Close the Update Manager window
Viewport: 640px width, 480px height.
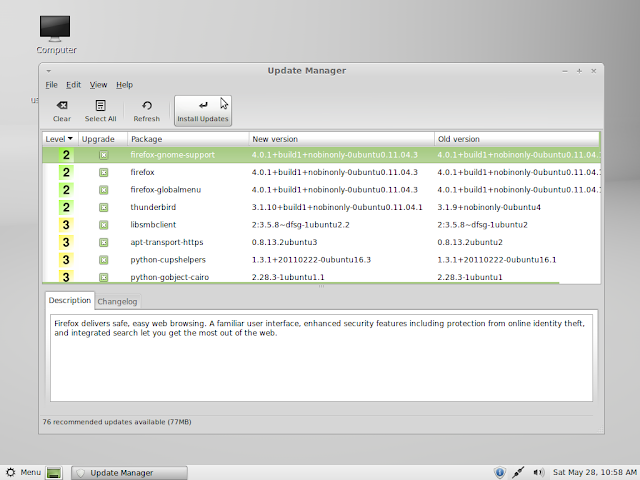(x=594, y=71)
